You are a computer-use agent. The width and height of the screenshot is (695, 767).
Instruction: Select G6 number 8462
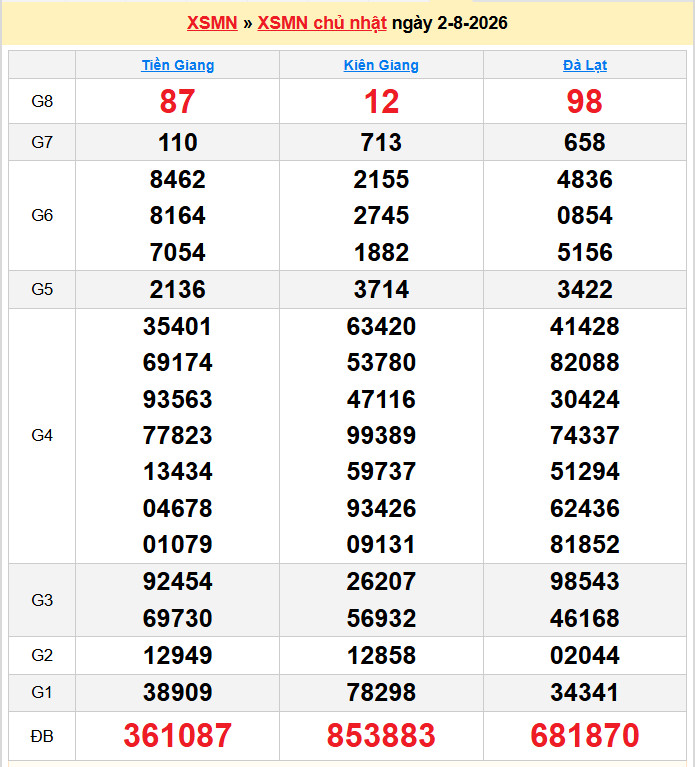coord(178,179)
